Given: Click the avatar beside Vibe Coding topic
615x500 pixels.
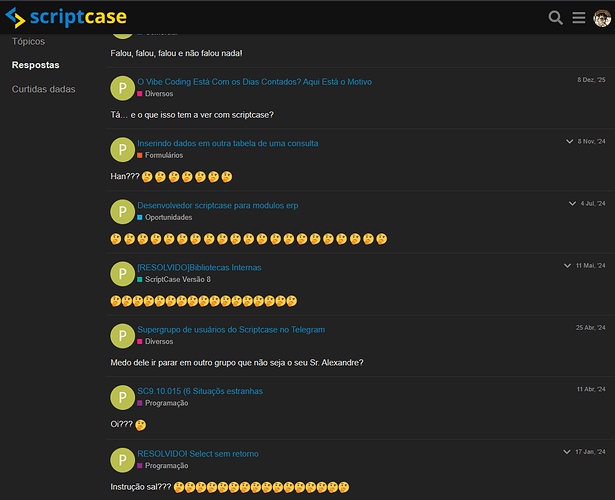Looking at the screenshot, I should [x=122, y=87].
